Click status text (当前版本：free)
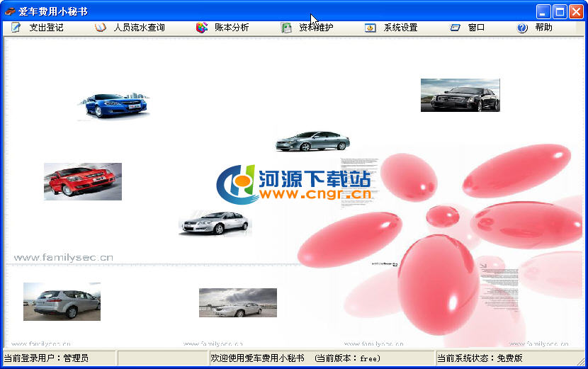This screenshot has width=588, height=369. click(x=348, y=358)
